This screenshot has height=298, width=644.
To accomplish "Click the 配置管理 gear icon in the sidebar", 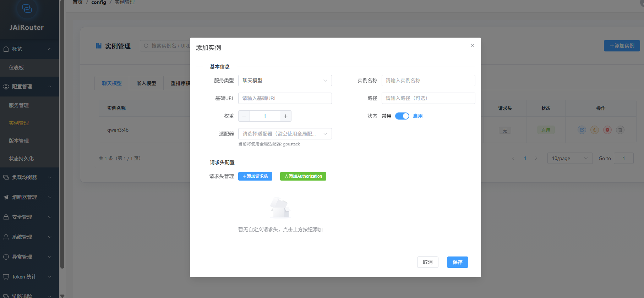I will 6,87.
